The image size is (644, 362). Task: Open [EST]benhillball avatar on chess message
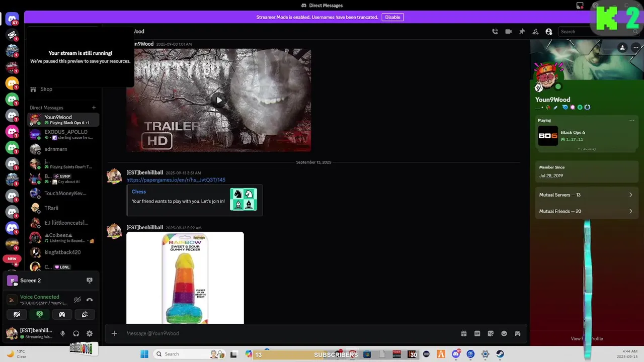114,176
